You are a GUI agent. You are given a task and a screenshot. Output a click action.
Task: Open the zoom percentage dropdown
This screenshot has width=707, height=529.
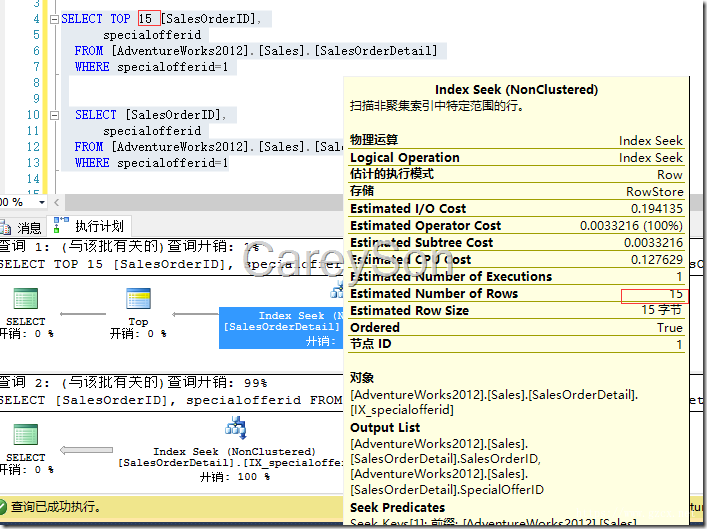41,202
